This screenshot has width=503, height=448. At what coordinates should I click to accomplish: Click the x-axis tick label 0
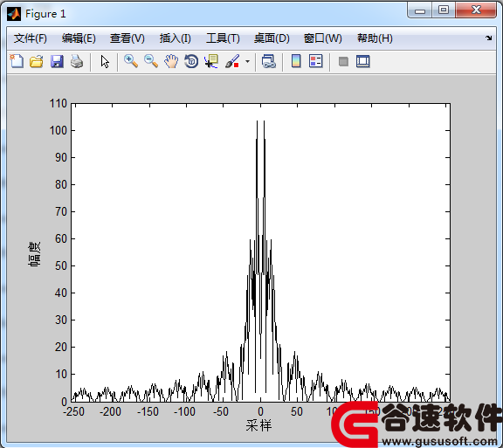260,411
